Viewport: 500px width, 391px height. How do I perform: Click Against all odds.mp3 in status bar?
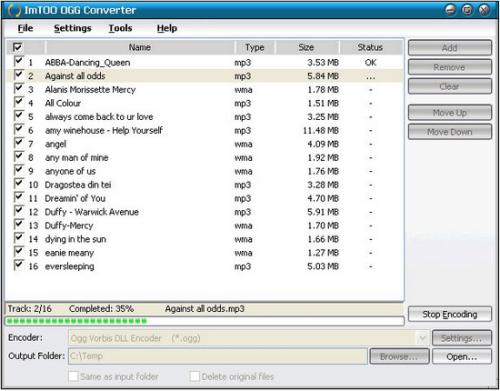click(205, 309)
